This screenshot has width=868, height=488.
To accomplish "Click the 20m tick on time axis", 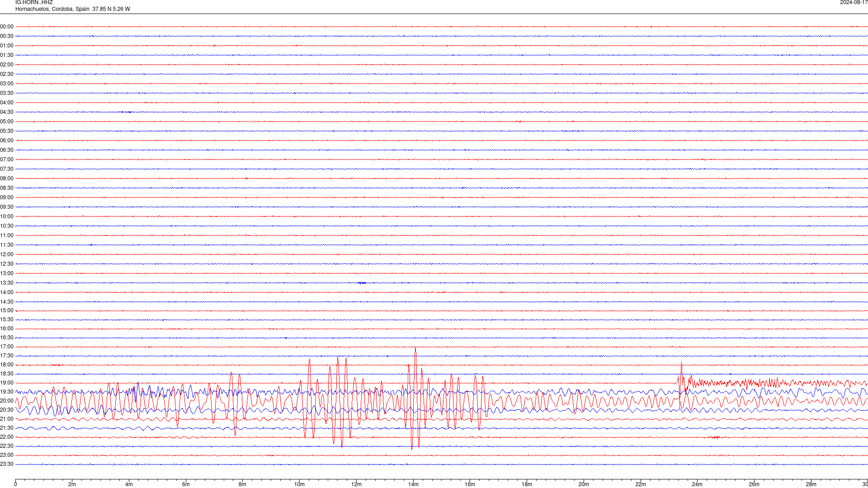I will coord(584,484).
